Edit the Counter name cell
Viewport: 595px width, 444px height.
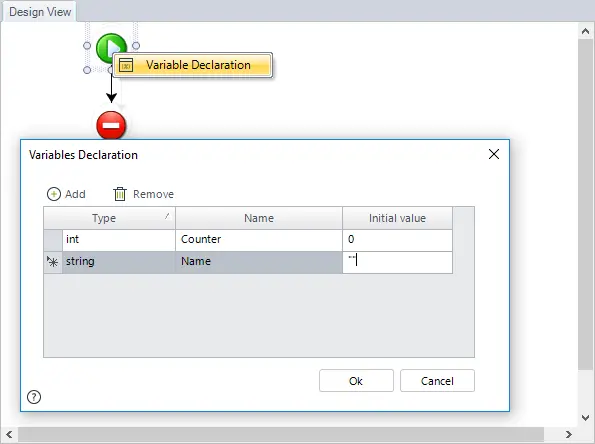point(259,240)
